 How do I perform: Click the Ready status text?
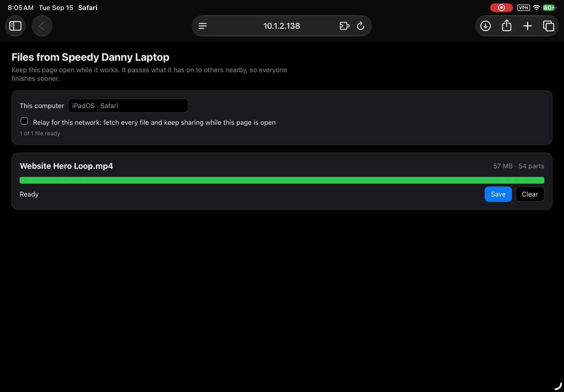point(29,194)
